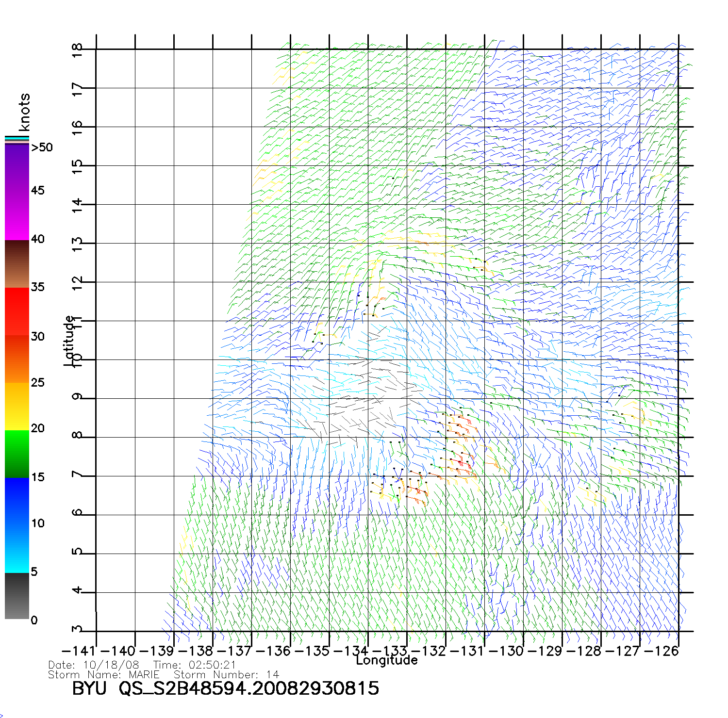The height and width of the screenshot is (718, 728).
Task: Click the "Storm Number: 14" text
Action: (226, 675)
